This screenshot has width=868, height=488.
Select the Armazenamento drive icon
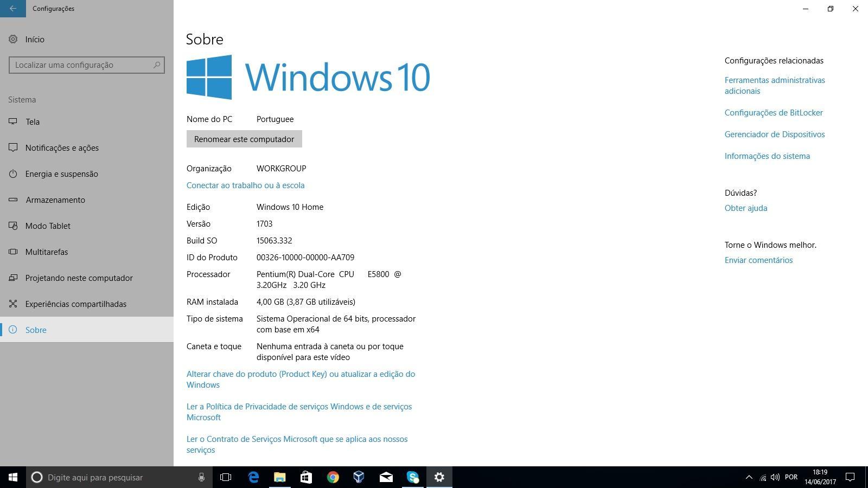pyautogui.click(x=13, y=200)
